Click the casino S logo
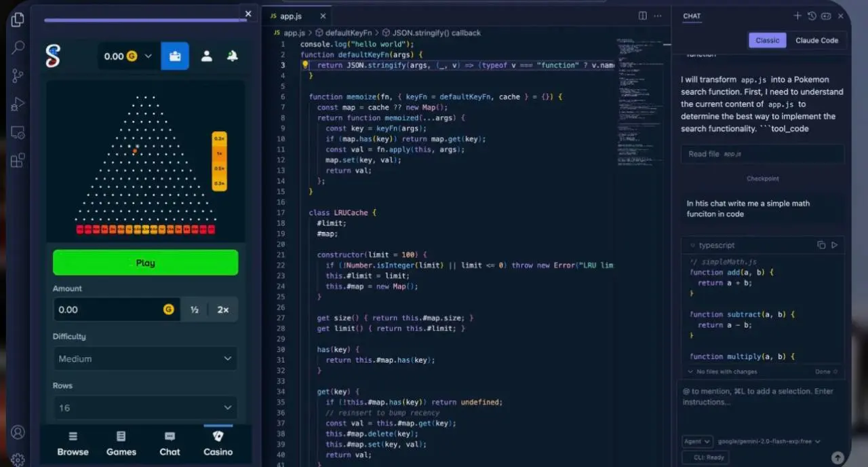Image resolution: width=868 pixels, height=467 pixels. 52,56
